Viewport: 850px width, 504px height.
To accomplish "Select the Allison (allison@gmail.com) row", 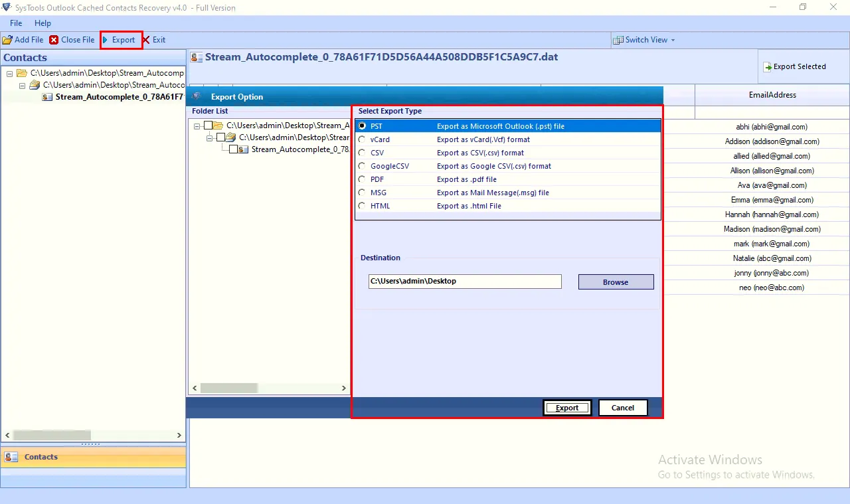I will pos(772,171).
